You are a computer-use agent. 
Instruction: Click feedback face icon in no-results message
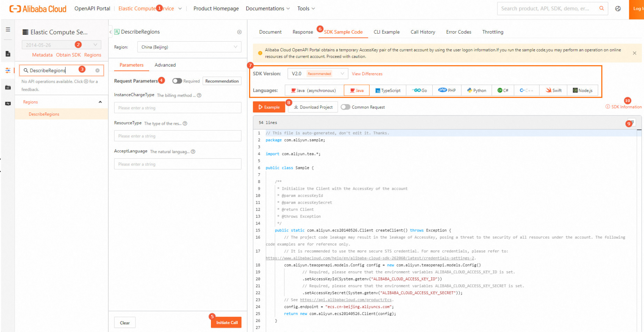point(86,82)
